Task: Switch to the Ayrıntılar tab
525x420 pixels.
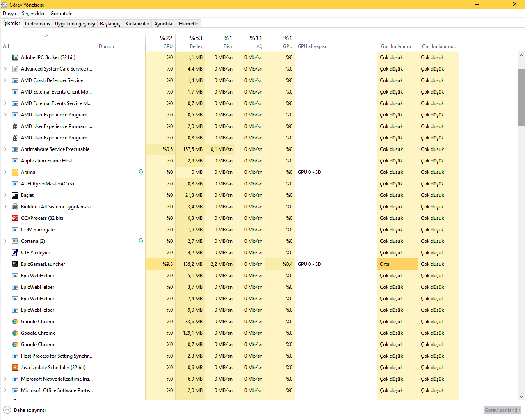Action: pyautogui.click(x=164, y=24)
